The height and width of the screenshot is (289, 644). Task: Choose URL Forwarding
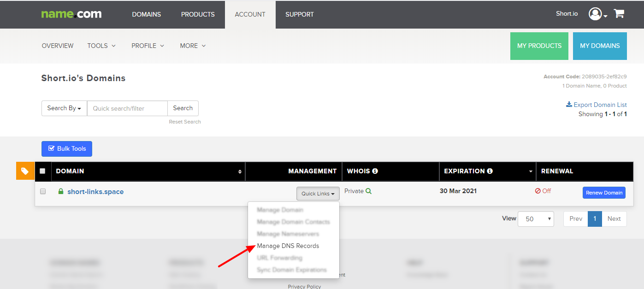point(280,258)
